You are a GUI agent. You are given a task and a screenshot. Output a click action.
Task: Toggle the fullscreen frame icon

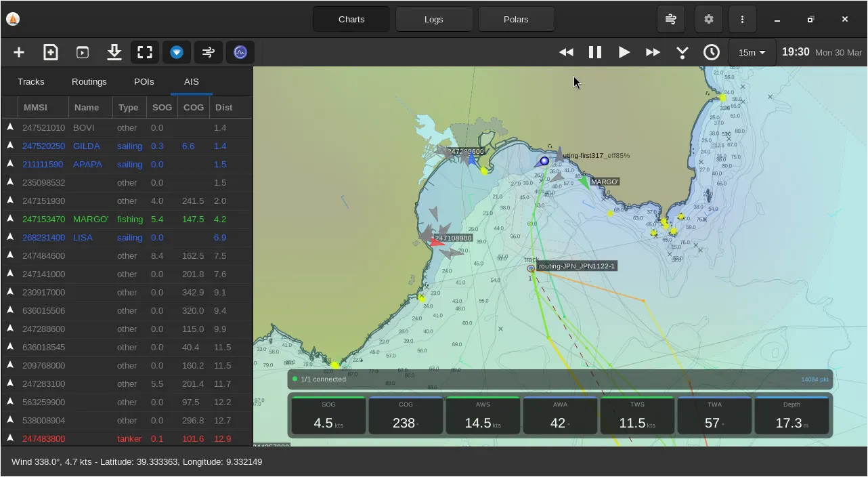click(145, 52)
